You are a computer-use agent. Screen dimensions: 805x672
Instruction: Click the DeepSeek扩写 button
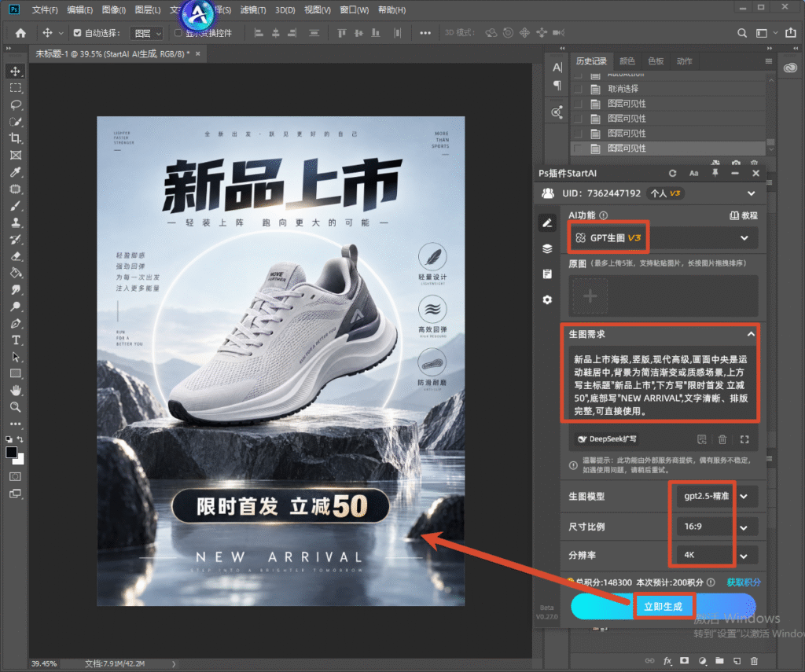coord(607,439)
